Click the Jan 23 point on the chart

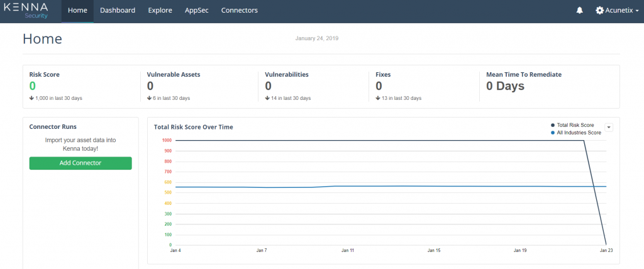click(x=606, y=244)
